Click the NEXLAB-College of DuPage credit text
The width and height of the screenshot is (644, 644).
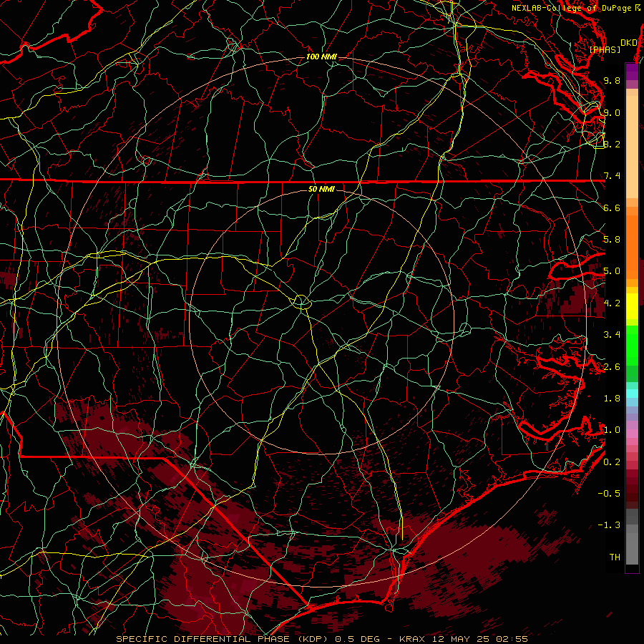(571, 8)
